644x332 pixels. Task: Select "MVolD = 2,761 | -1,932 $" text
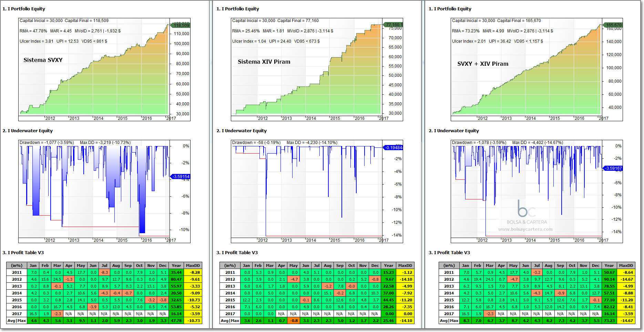pos(98,31)
